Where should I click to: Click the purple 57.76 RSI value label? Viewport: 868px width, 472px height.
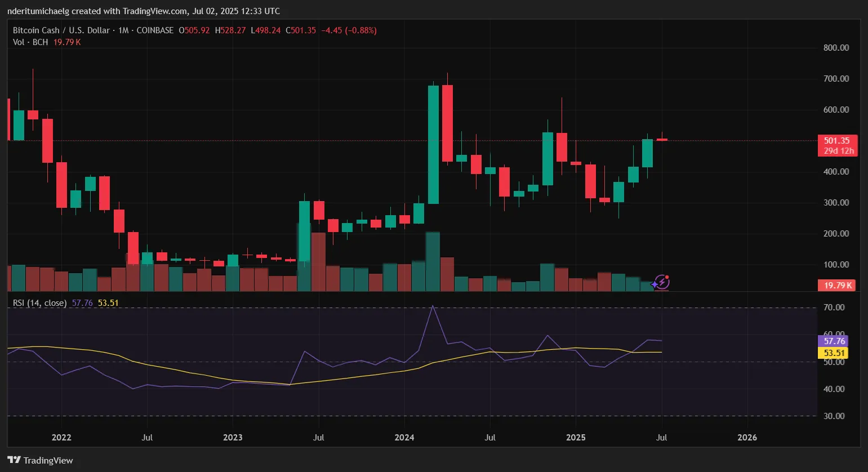[834, 341]
